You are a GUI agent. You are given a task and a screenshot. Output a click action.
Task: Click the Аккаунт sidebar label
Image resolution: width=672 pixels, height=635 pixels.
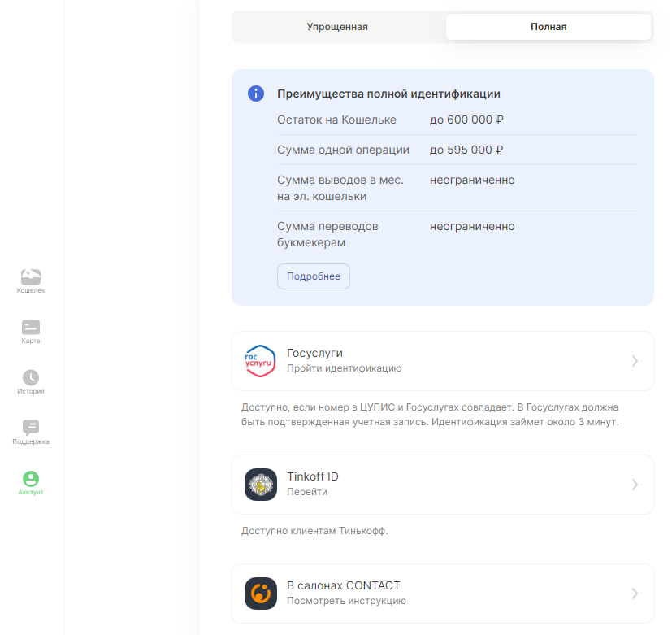click(x=31, y=492)
